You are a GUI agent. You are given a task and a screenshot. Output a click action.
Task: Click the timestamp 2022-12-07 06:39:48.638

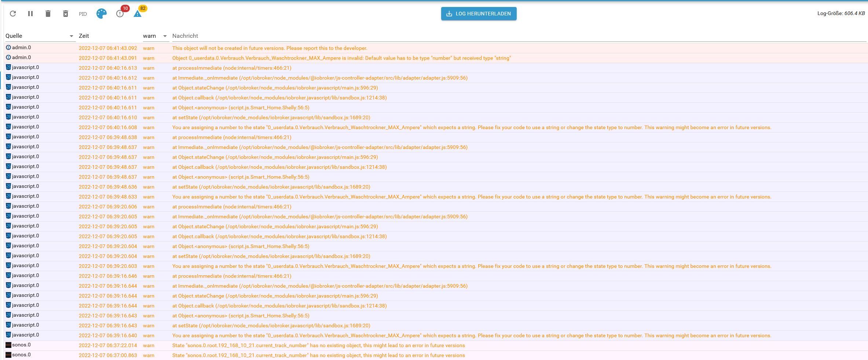click(108, 137)
